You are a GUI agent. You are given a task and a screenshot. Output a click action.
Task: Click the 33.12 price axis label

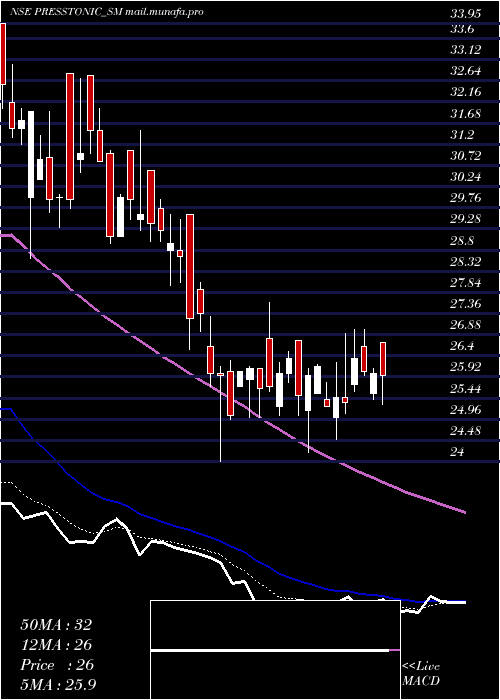[466, 50]
